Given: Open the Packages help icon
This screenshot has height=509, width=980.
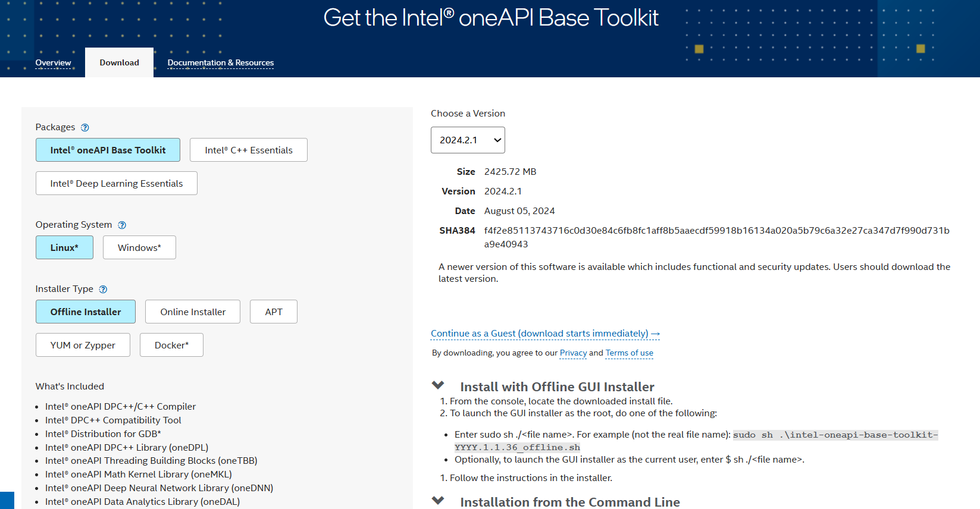Looking at the screenshot, I should point(85,127).
